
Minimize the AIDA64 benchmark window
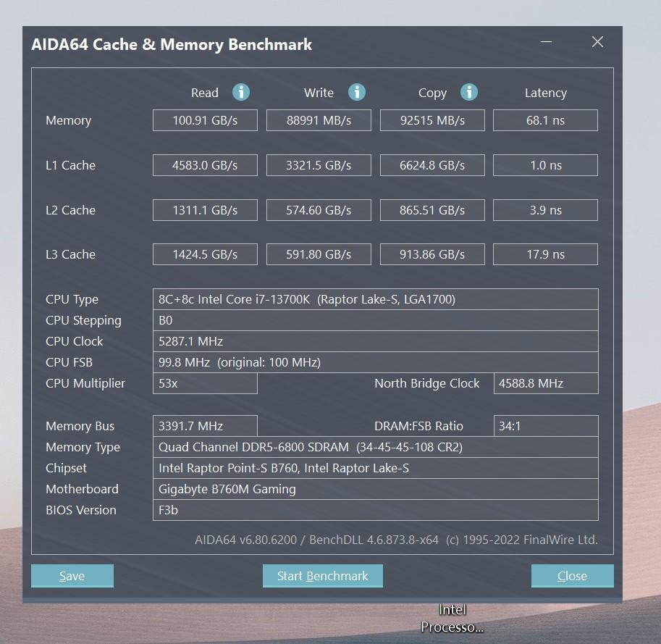pos(547,42)
